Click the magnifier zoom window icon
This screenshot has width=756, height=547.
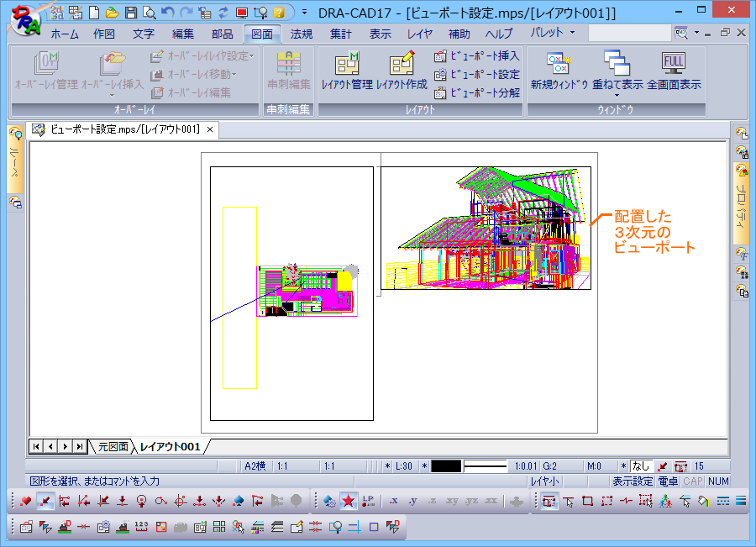pyautogui.click(x=335, y=527)
